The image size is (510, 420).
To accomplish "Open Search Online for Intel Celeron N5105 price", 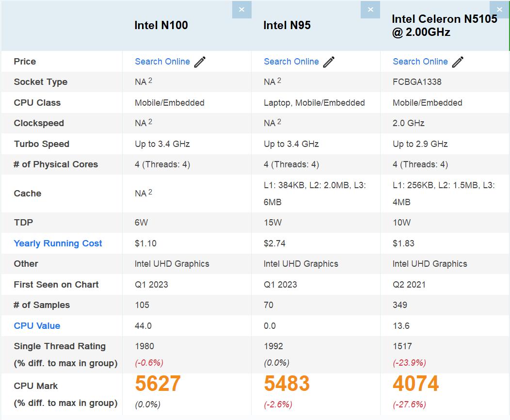I will coord(420,62).
